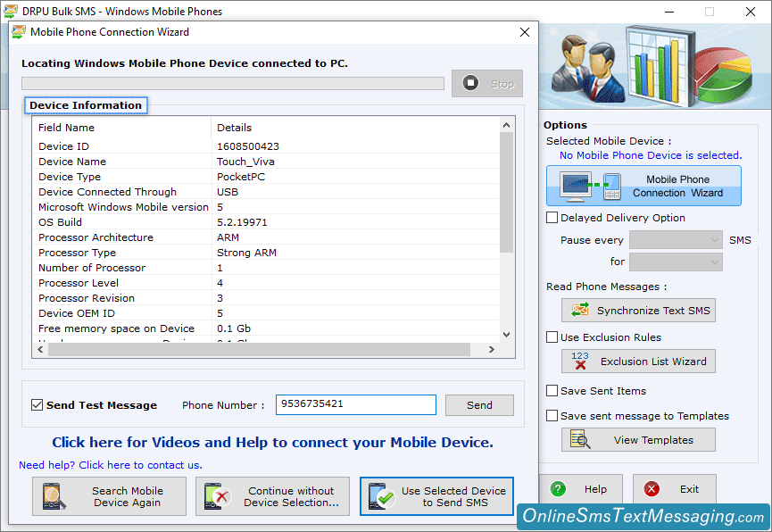
Task: Select the Number of Processor row
Action: pyautogui.click(x=266, y=268)
